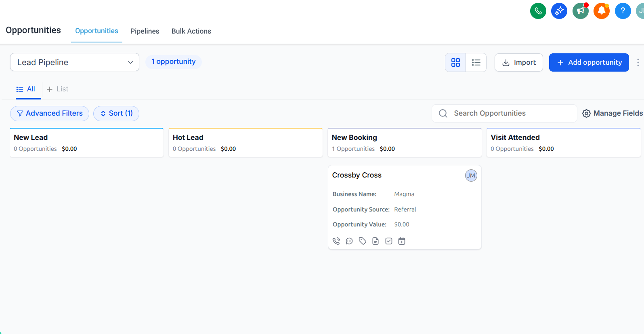This screenshot has width=644, height=334.
Task: Expand the Lead Pipeline dropdown
Action: pos(75,62)
